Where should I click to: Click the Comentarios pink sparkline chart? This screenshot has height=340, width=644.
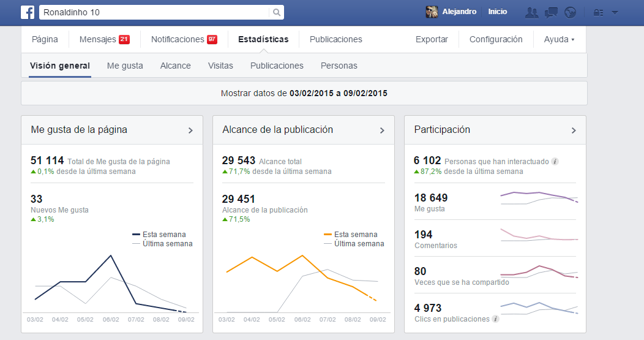539,235
